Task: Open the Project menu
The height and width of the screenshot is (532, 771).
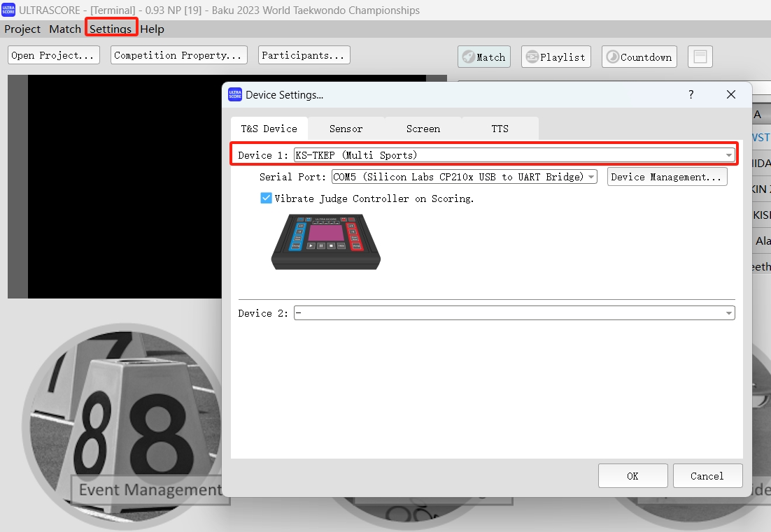Action: [22, 29]
